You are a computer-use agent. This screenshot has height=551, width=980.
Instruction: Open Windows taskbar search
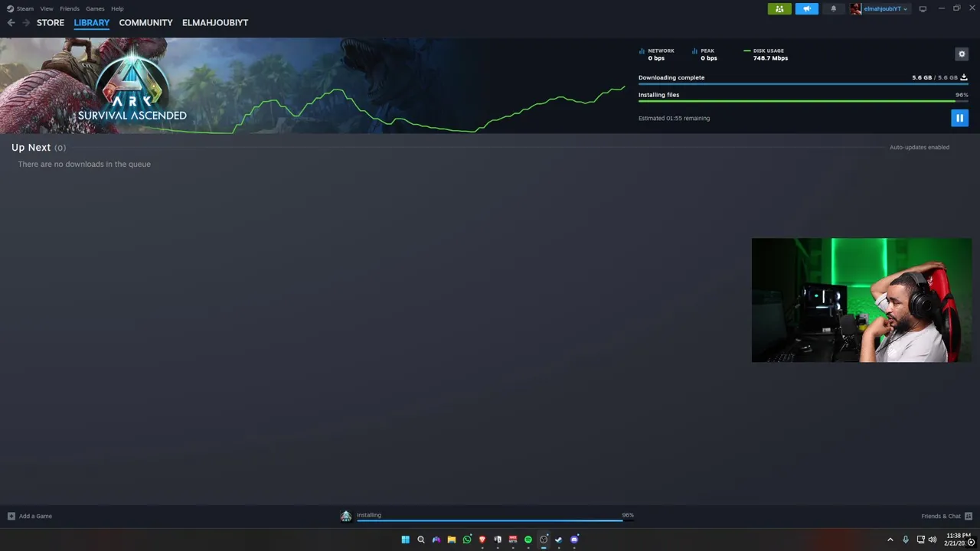[x=420, y=540]
